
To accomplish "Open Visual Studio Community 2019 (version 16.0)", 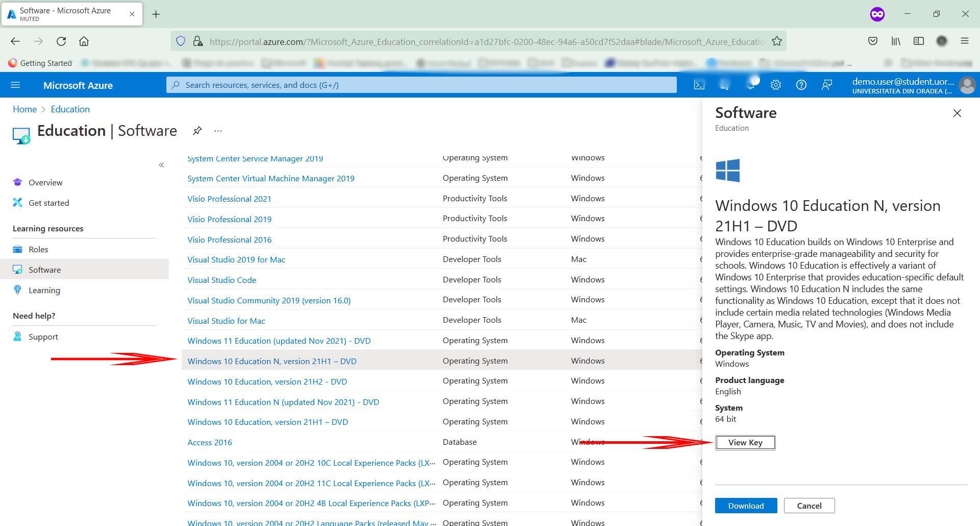I will click(269, 300).
